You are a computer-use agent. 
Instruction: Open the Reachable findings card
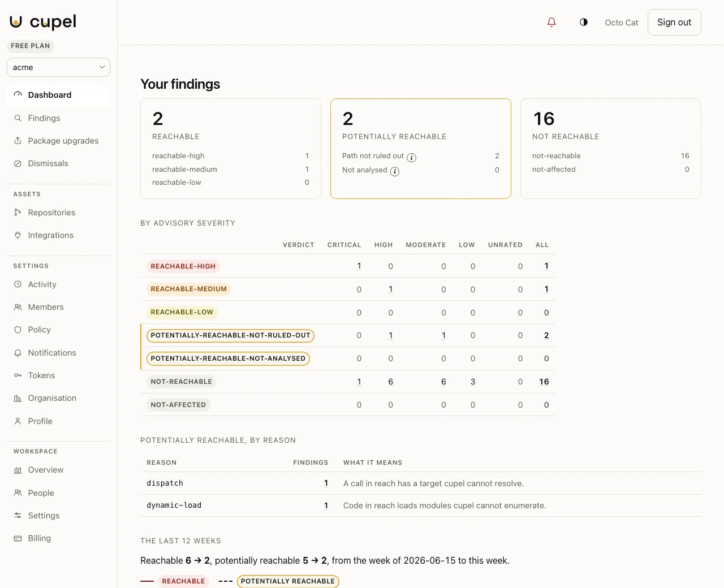click(x=231, y=149)
